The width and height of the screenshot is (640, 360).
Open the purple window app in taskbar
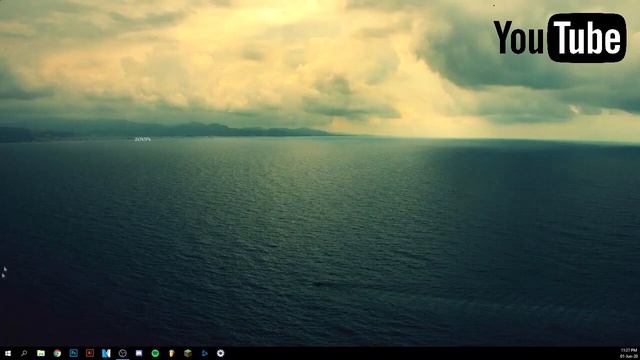coord(139,353)
